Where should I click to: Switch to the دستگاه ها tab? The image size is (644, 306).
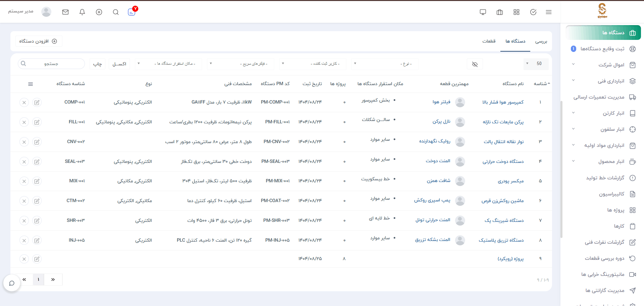tap(515, 41)
